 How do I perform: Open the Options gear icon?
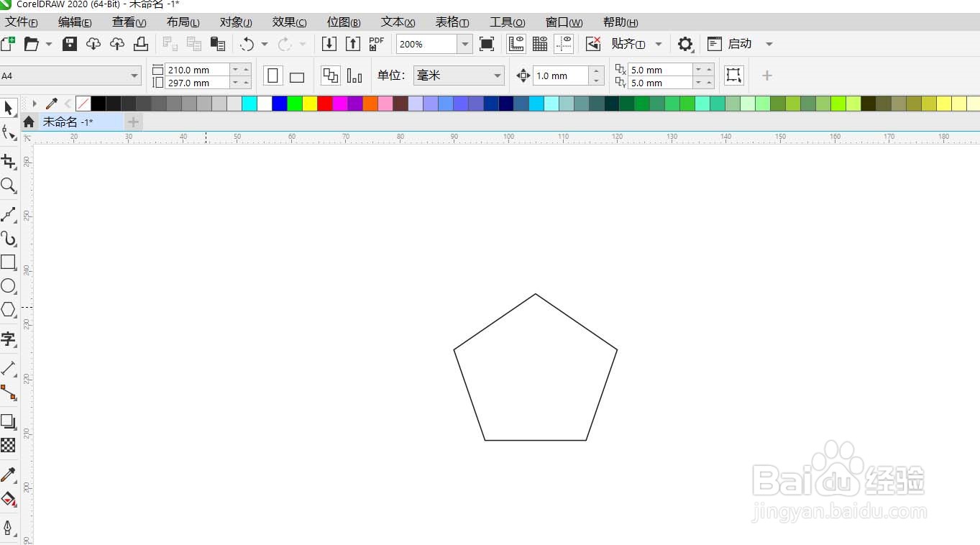point(685,44)
